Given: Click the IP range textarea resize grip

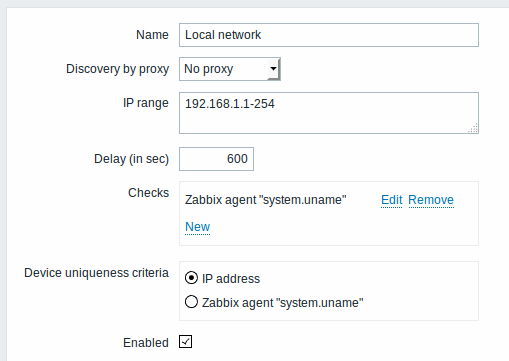Looking at the screenshot, I should [x=473, y=128].
